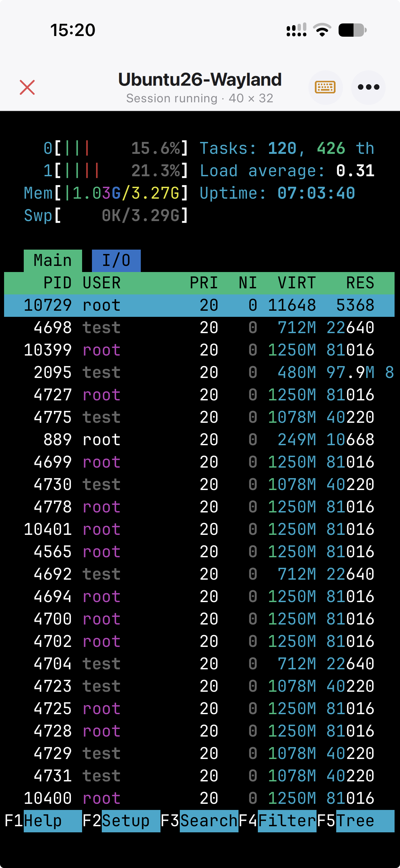The width and height of the screenshot is (400, 868).
Task: Select process row PID 4699
Action: coord(199,462)
